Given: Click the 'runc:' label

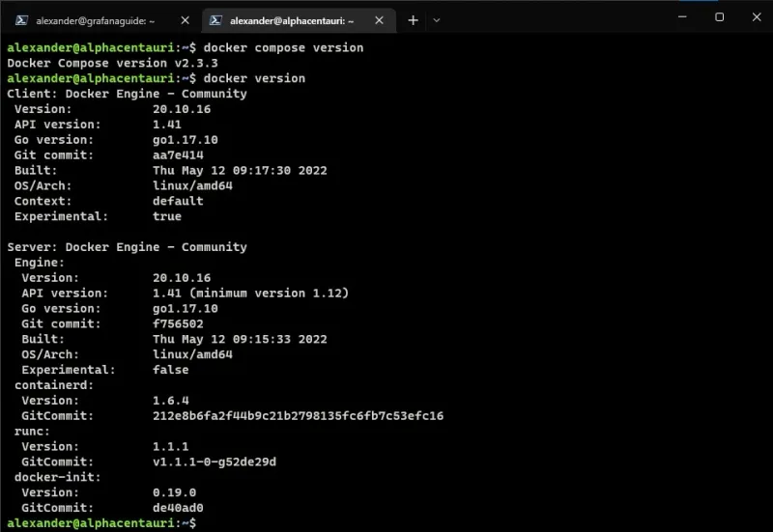Looking at the screenshot, I should pos(32,431).
